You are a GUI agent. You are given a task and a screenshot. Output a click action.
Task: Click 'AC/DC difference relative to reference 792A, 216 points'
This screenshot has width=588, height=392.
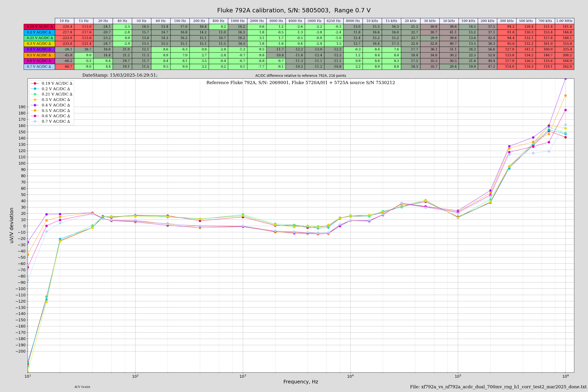pyautogui.click(x=300, y=75)
